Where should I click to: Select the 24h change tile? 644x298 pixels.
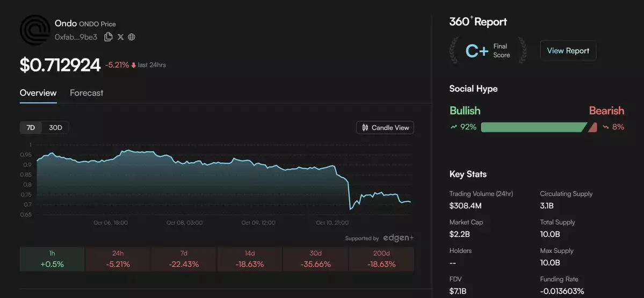118,259
